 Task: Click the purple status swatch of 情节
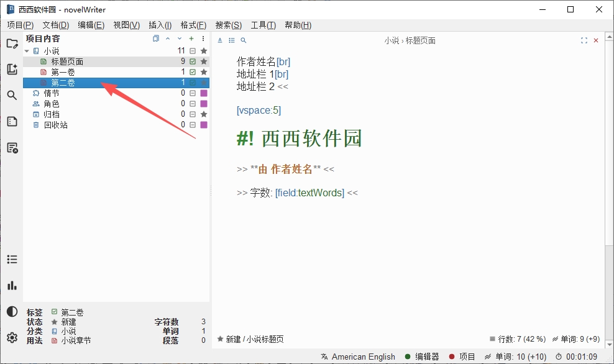click(204, 93)
